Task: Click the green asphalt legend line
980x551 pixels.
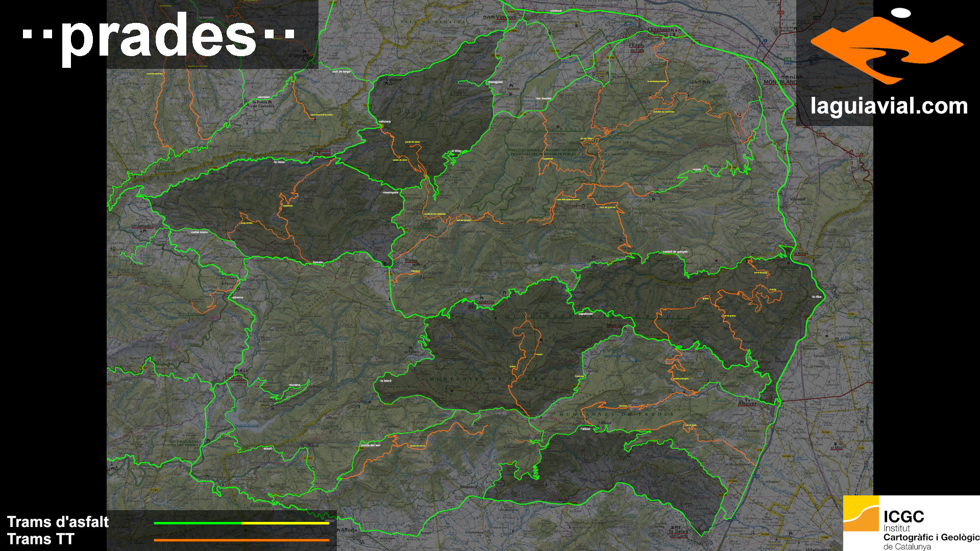Action: tap(197, 523)
